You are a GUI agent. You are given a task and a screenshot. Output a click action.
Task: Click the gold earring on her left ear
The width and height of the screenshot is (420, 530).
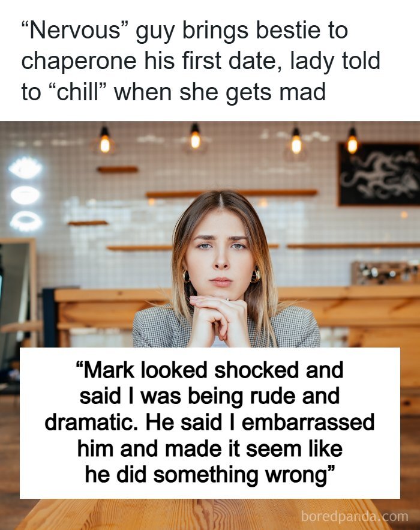pyautogui.click(x=256, y=274)
